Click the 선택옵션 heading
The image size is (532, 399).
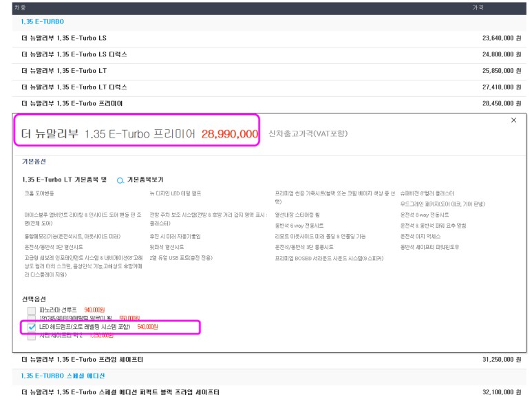tap(34, 299)
